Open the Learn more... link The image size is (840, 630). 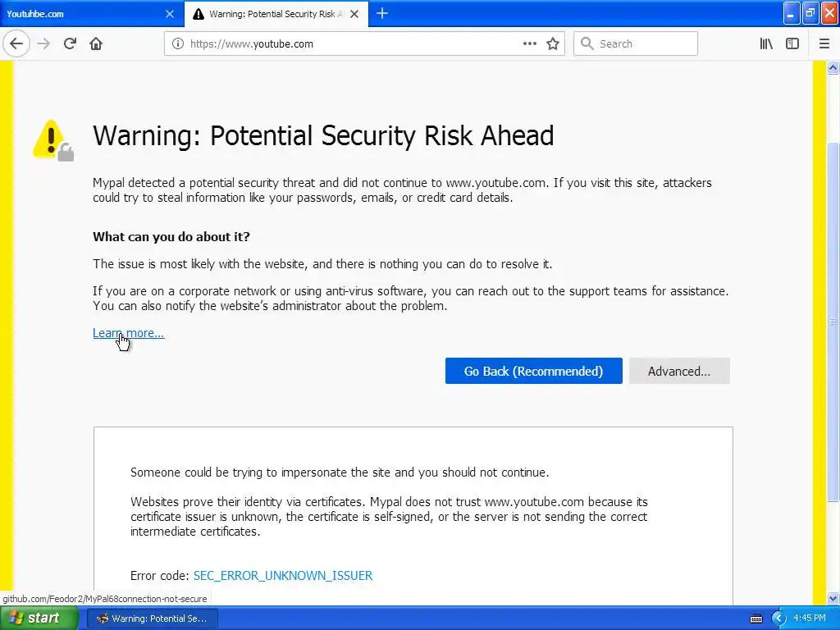[128, 333]
